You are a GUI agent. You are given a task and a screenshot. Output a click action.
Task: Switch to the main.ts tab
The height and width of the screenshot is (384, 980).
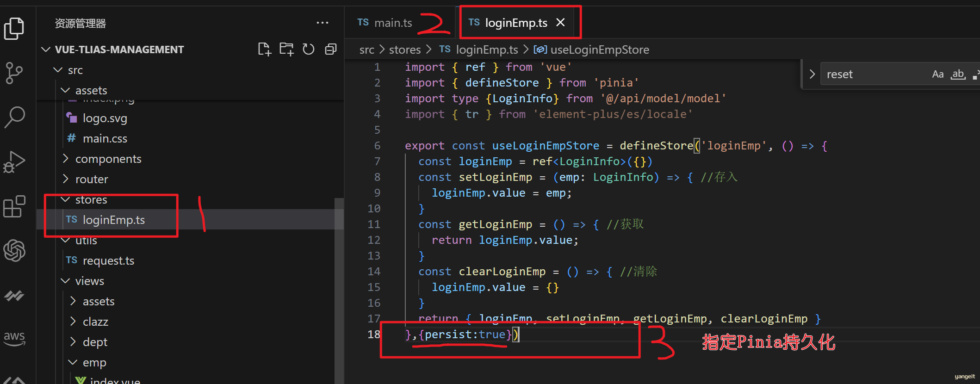[x=385, y=23]
